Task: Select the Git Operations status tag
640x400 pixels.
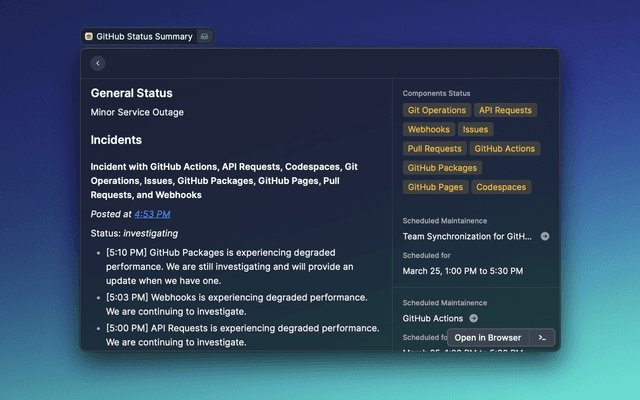Action: point(437,110)
